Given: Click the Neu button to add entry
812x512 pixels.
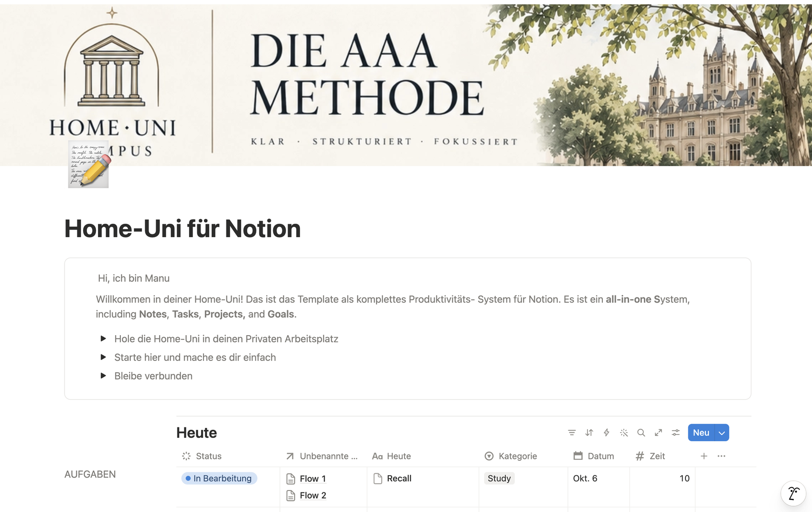Looking at the screenshot, I should click(x=701, y=433).
